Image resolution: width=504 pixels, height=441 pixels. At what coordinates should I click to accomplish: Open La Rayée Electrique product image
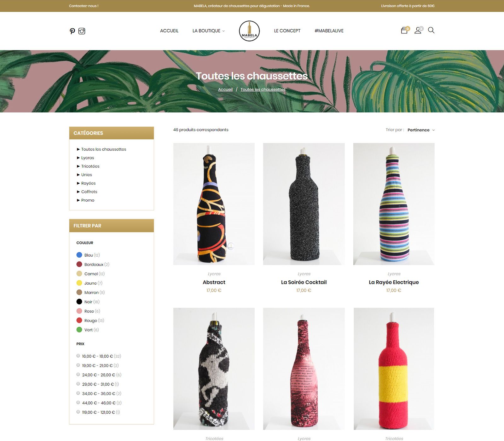(394, 204)
